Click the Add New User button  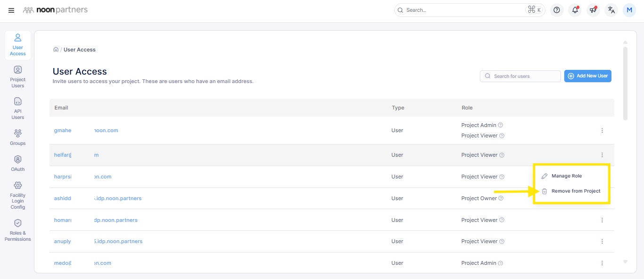pos(587,76)
